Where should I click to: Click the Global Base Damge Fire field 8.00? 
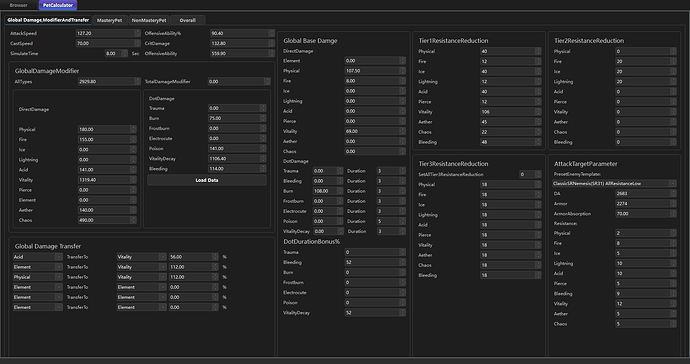coord(375,81)
